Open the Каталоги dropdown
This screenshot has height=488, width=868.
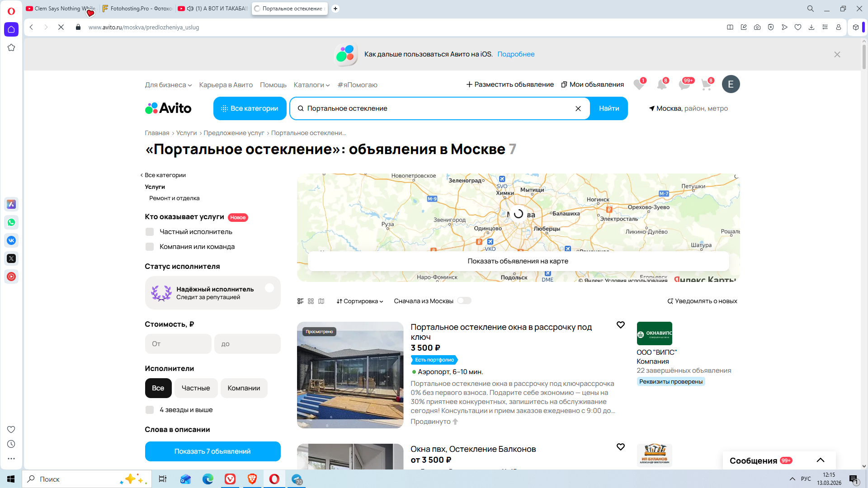click(311, 85)
